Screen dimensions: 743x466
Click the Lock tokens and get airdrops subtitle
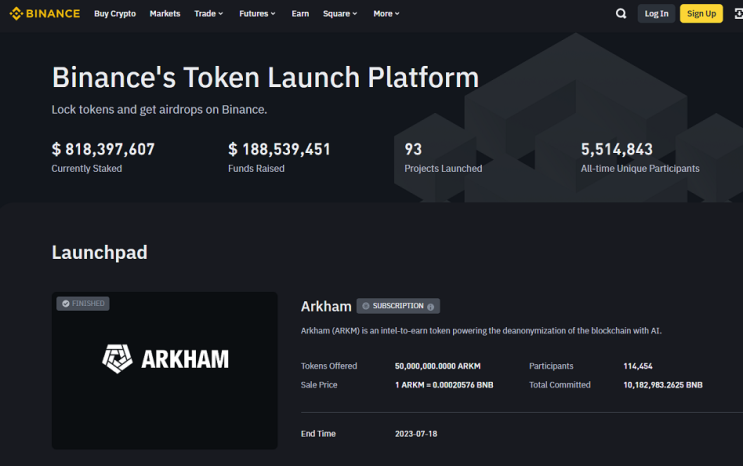tap(159, 110)
